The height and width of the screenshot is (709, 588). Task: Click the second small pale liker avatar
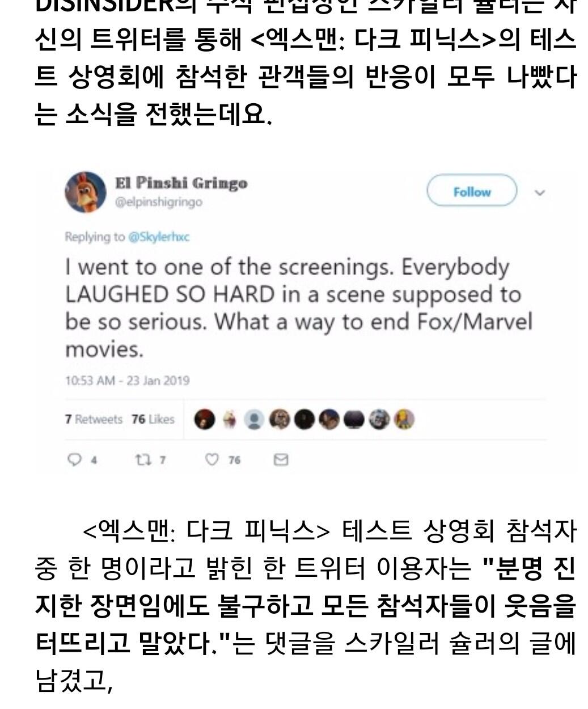tap(230, 420)
